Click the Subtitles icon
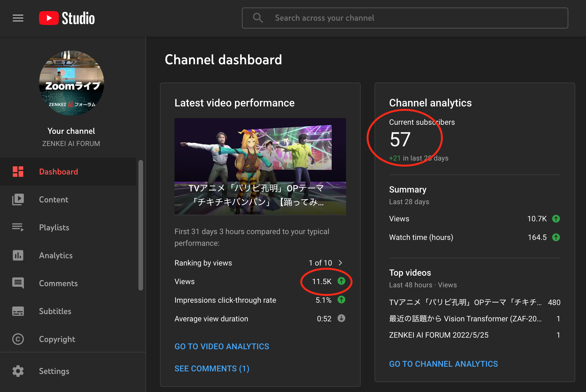This screenshot has width=586, height=392. tap(18, 311)
